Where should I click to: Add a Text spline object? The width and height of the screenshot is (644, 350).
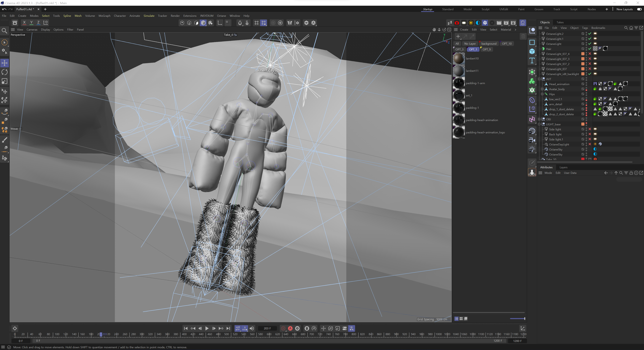coord(532,61)
